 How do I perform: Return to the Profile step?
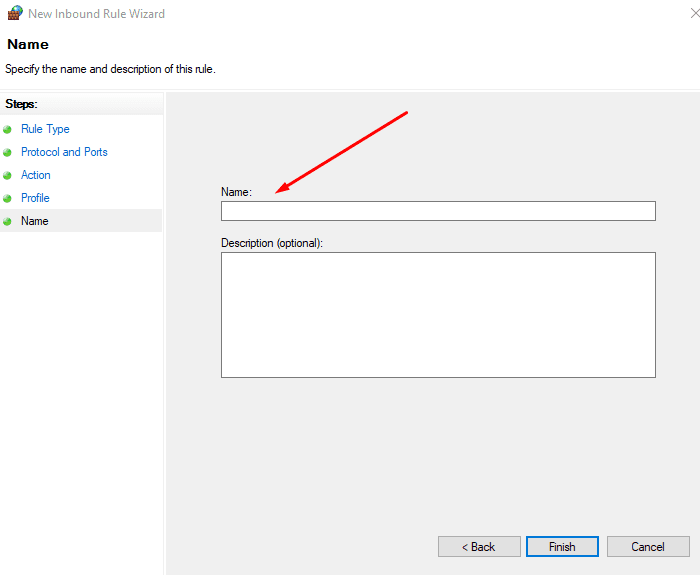[35, 198]
